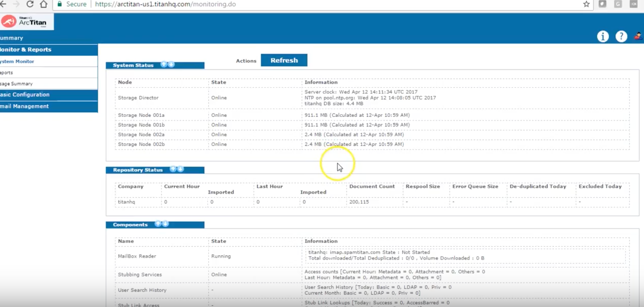The image size is (644, 307).
Task: Click the browser address bar URL
Action: 165,4
